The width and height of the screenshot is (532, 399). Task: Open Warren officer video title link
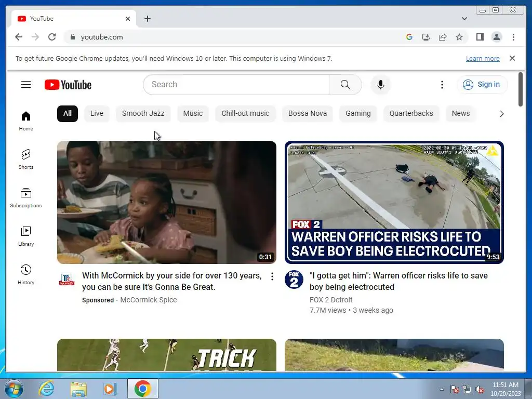point(398,281)
